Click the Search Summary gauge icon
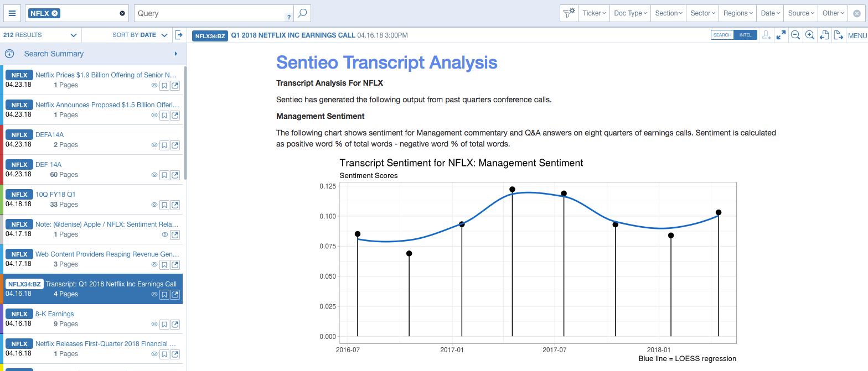This screenshot has height=371, width=868. click(x=9, y=54)
